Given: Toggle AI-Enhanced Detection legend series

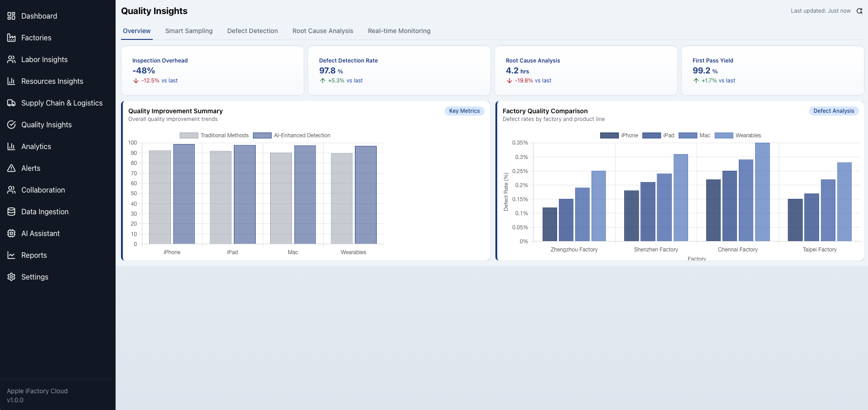Looking at the screenshot, I should pyautogui.click(x=291, y=135).
